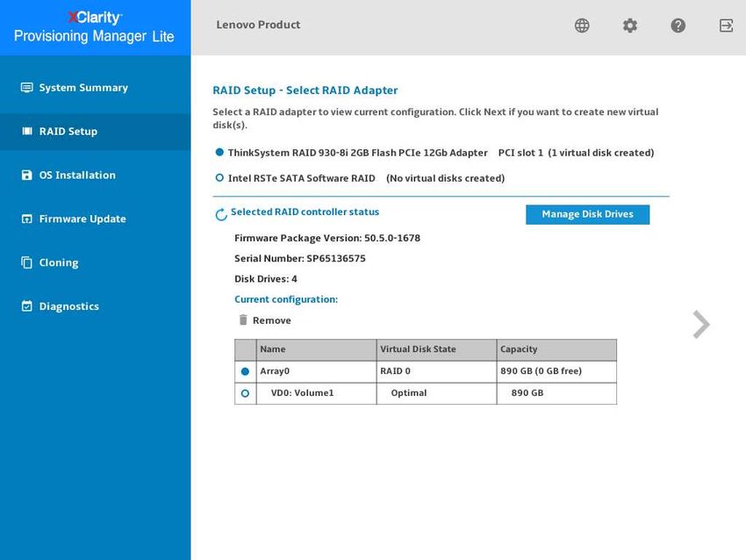Open Diagnostics page
The height and width of the screenshot is (560, 746).
(x=95, y=306)
